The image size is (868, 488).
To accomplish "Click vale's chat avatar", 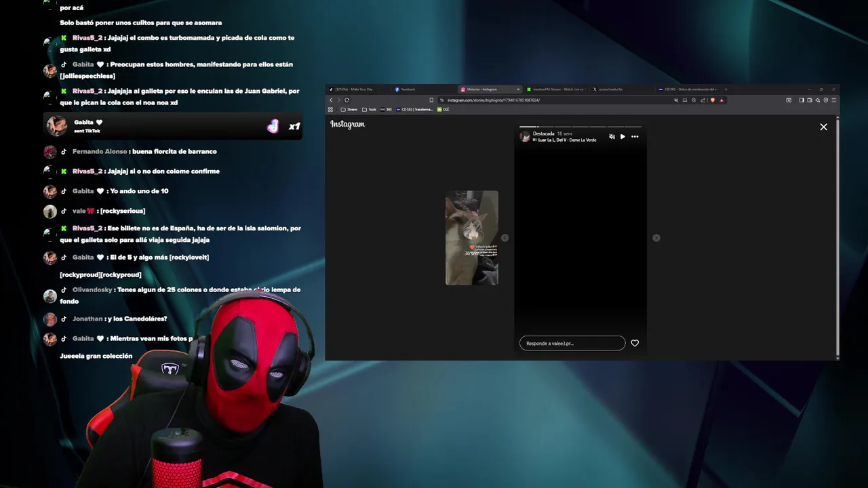I will 50,211.
